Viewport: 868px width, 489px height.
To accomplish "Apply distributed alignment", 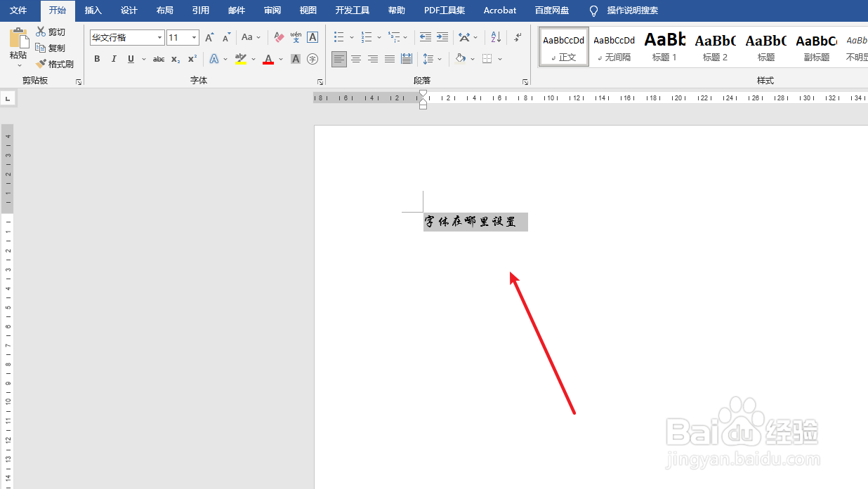I will 407,59.
